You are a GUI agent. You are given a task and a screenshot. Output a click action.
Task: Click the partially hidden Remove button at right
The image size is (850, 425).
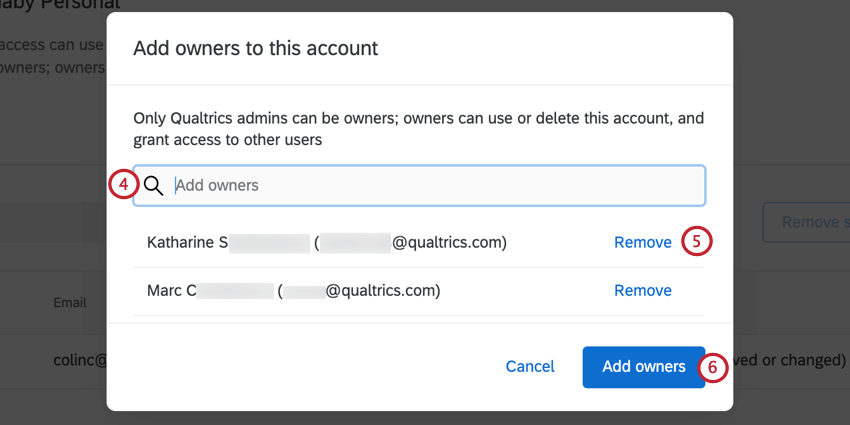[x=806, y=222]
